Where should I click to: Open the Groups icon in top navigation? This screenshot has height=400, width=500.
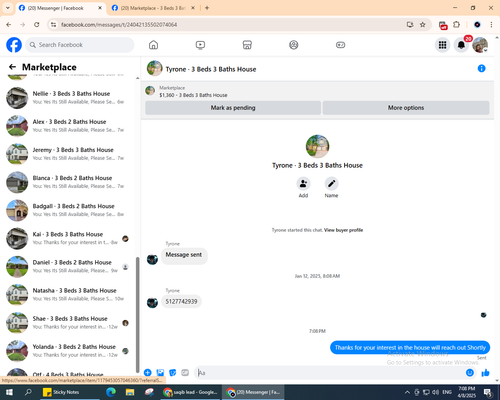(294, 45)
